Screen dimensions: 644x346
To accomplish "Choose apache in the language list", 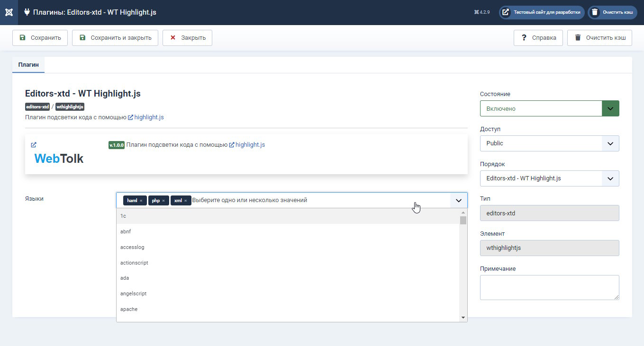I will [288, 309].
